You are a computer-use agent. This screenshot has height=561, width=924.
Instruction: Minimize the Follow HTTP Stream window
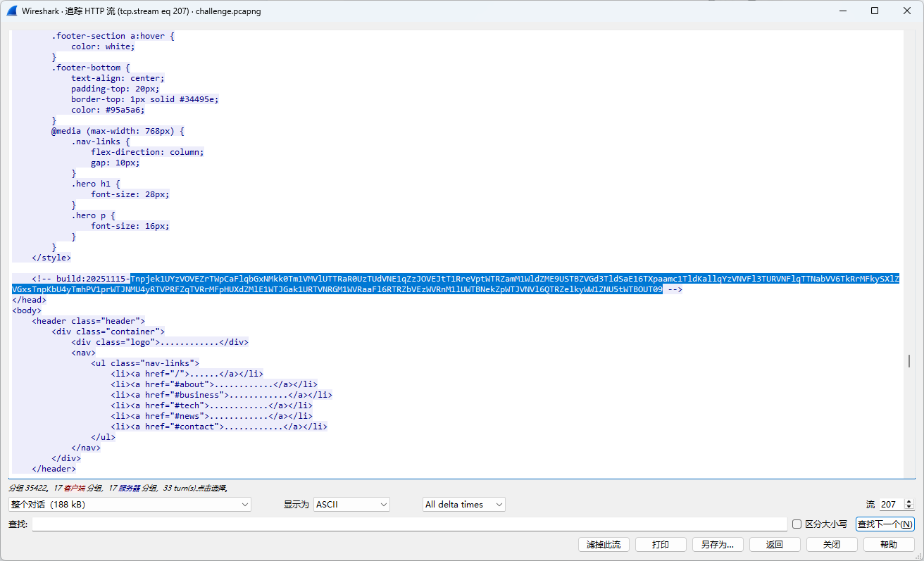[842, 11]
